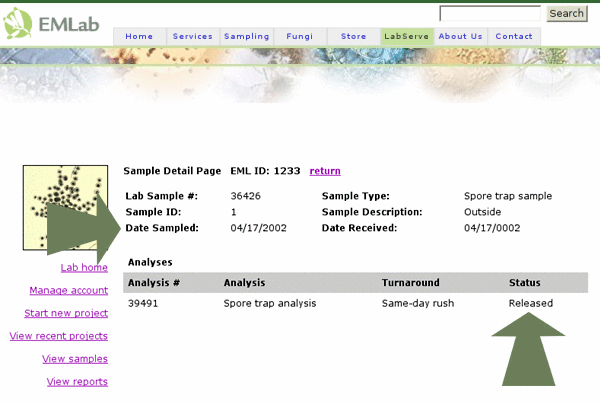Click the Sample Detail Page heading
This screenshot has width=601, height=404.
click(x=172, y=171)
